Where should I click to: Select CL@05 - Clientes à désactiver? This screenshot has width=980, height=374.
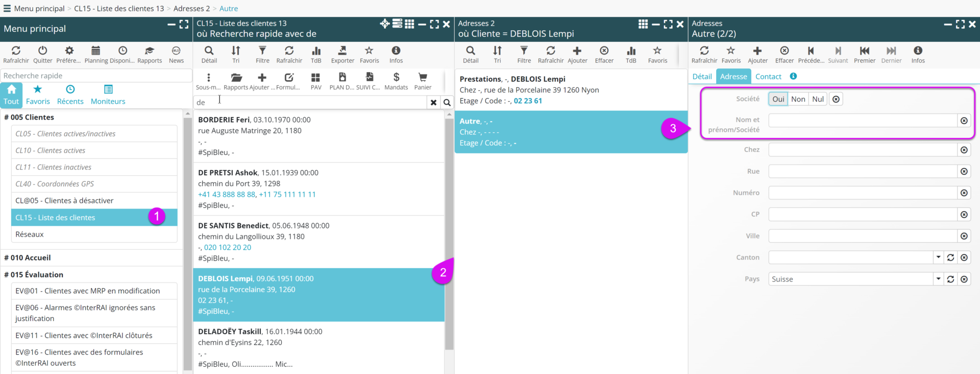tap(64, 201)
